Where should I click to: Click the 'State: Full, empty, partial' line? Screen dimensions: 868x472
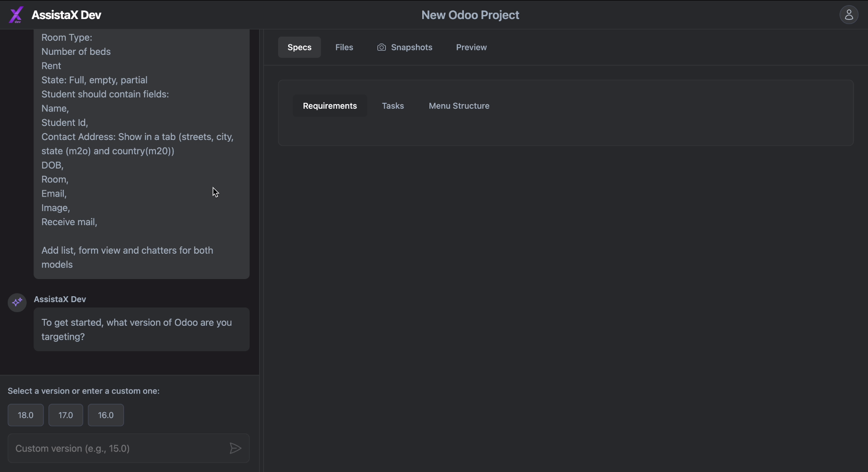click(95, 80)
